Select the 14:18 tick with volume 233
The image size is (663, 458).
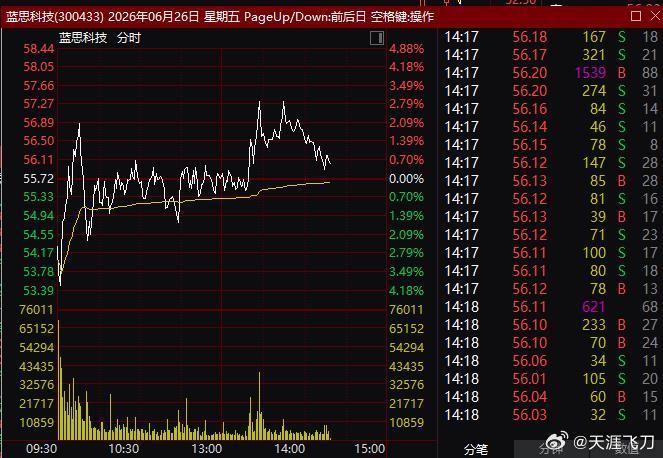tap(551, 324)
